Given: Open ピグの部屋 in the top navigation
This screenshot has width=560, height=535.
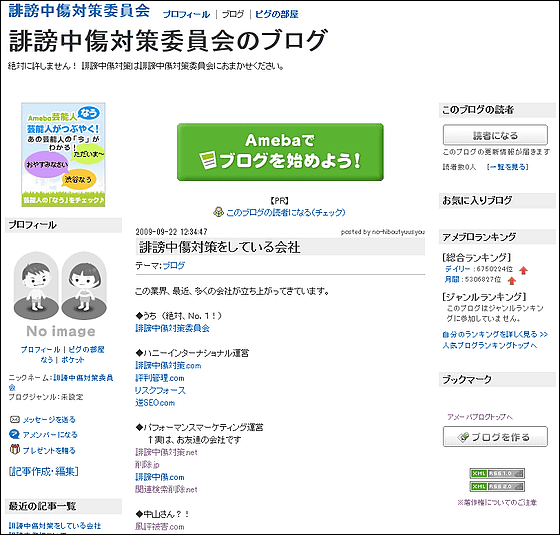Looking at the screenshot, I should pos(277,14).
